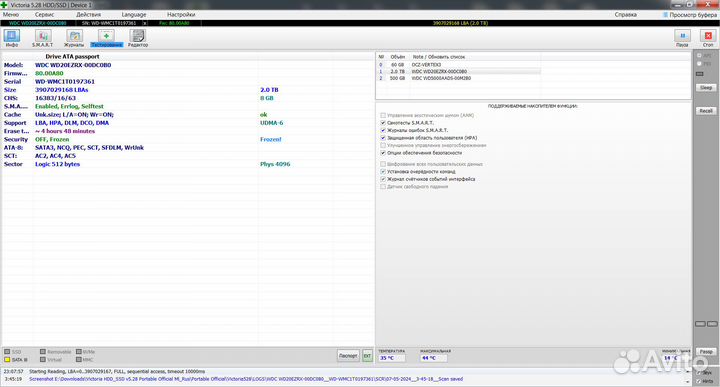
Task: Click the Phys 4096 sector text
Action: tap(275, 164)
